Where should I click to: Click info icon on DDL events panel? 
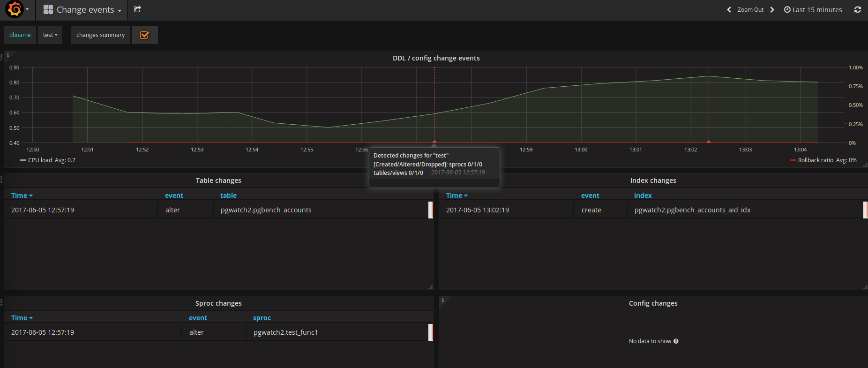8,55
